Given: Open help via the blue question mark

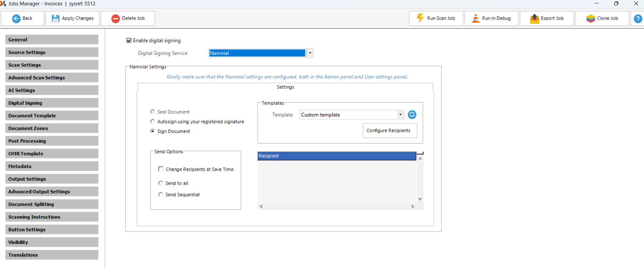Looking at the screenshot, I should coord(638,19).
